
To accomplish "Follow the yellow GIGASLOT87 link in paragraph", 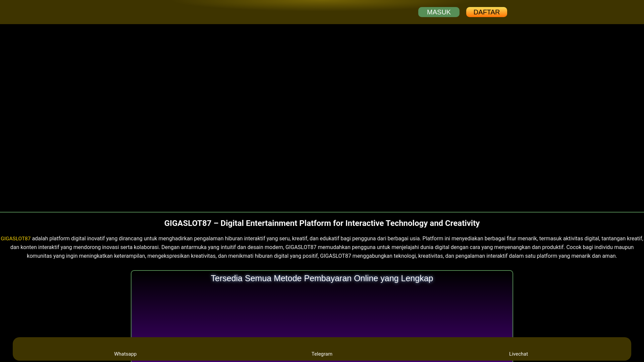I will click(x=16, y=239).
